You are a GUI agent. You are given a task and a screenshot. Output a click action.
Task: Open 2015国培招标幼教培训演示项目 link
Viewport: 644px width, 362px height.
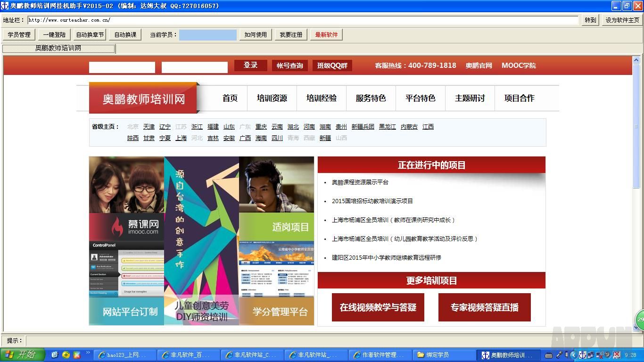(x=372, y=201)
